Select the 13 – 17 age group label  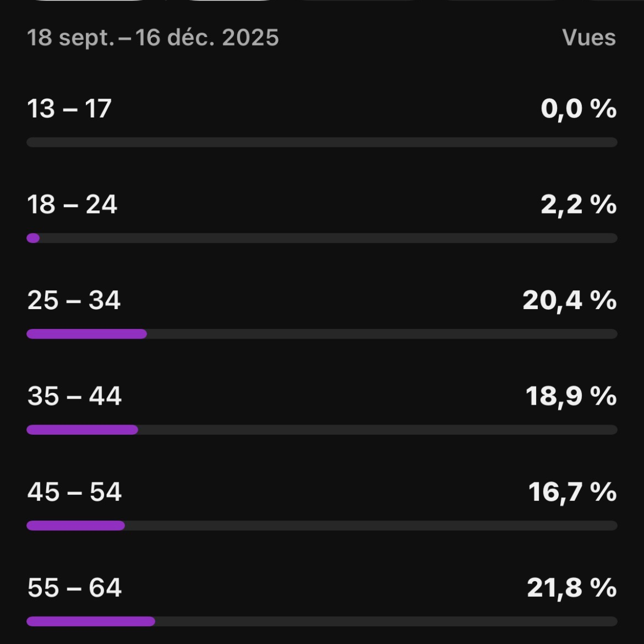(69, 108)
